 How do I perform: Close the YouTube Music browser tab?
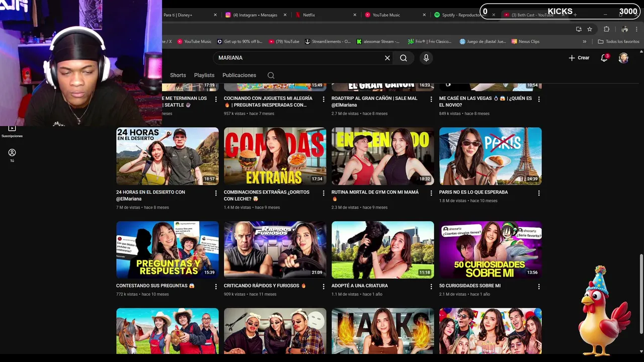425,15
